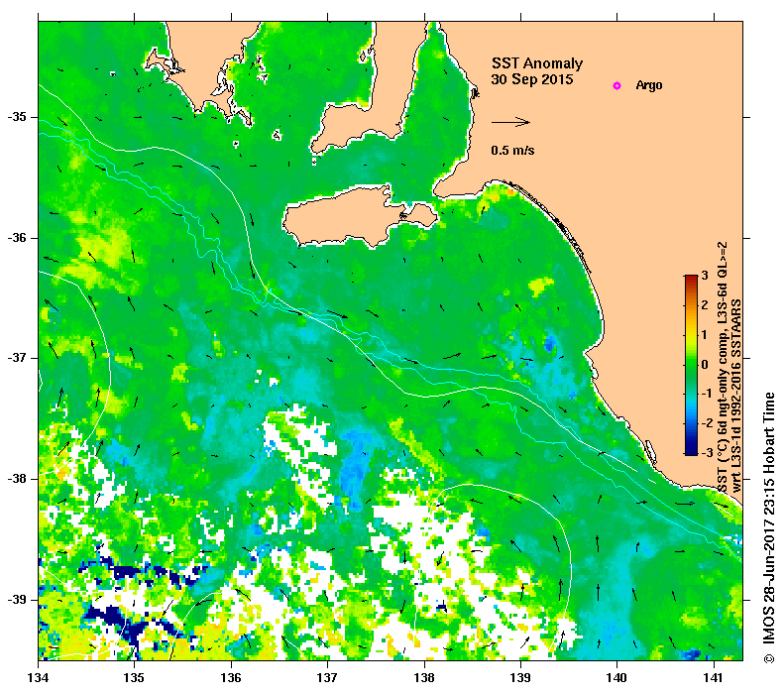784x694 pixels.
Task: Click the 'wrt L3S-1d 1992-2016 SSTAARS' caption
Action: 737,396
